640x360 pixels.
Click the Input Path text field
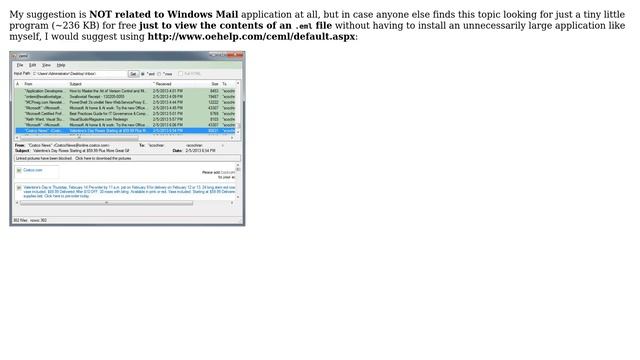pyautogui.click(x=80, y=74)
